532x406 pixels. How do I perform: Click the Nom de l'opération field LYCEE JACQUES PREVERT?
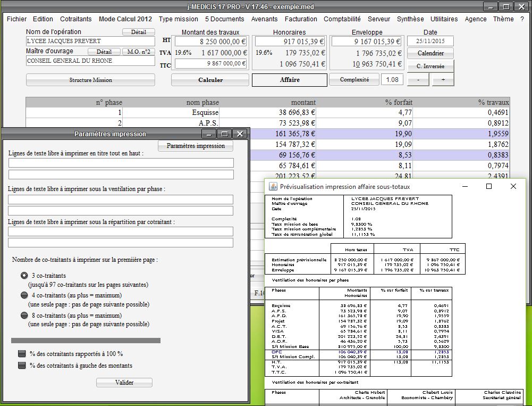click(90, 41)
